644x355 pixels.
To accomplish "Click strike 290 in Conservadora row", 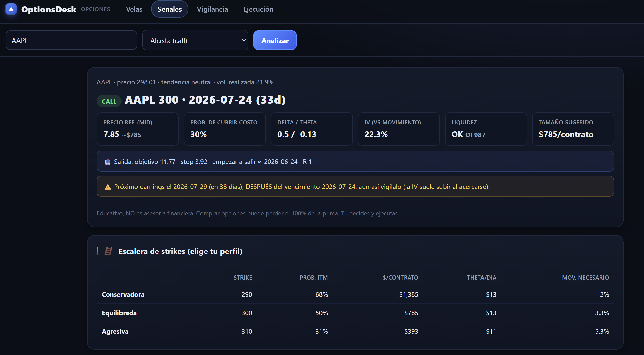I will point(247,294).
